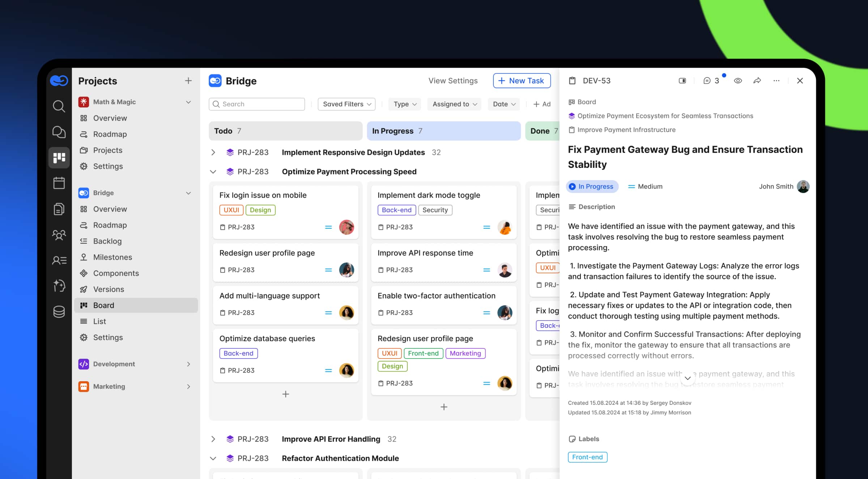Screen dimensions: 868x479
Task: Click the board Search field
Action: [x=257, y=104]
